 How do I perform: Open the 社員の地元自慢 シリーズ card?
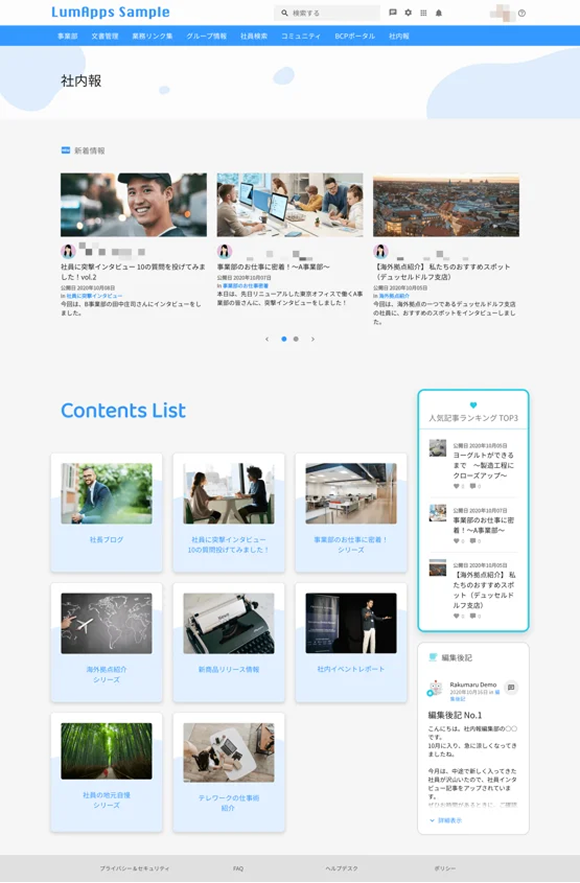click(x=106, y=773)
